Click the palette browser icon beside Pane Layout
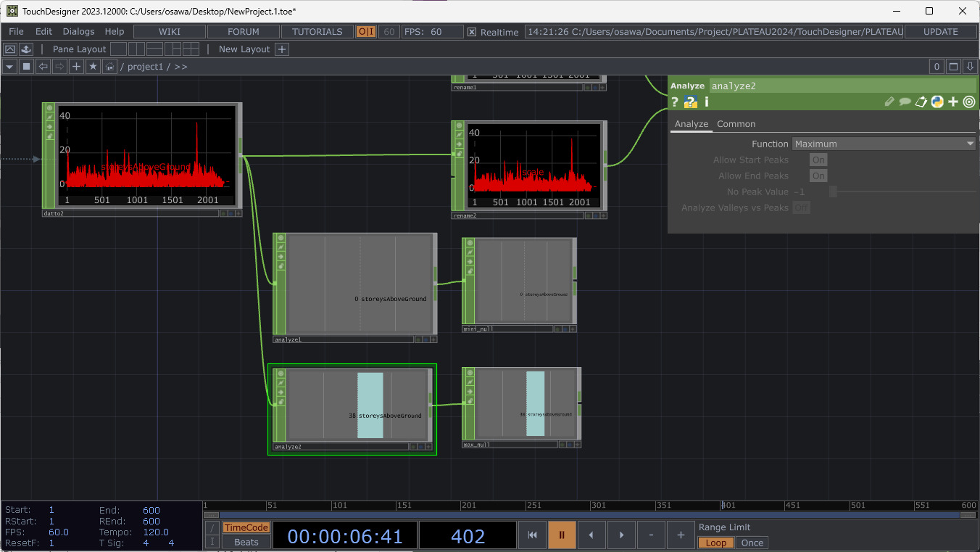The image size is (980, 552). (x=10, y=49)
